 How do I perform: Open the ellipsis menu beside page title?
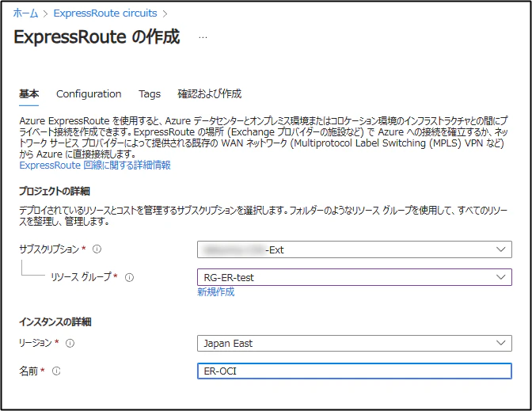pos(203,37)
